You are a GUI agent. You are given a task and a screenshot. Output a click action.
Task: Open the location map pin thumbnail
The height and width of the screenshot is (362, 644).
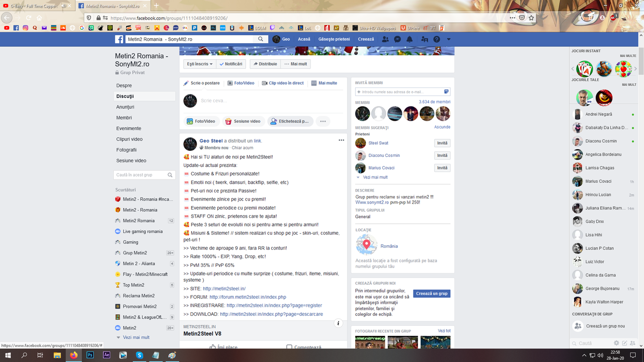click(x=367, y=245)
